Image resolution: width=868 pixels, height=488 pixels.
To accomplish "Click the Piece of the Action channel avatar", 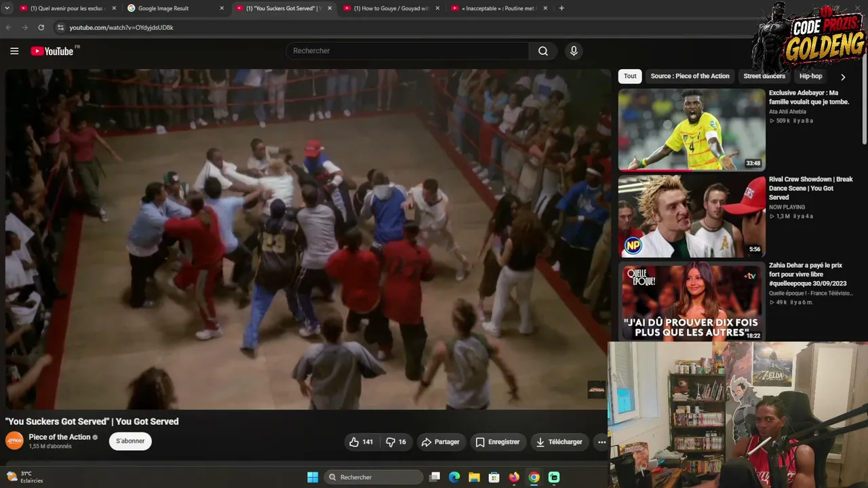I will click(14, 441).
